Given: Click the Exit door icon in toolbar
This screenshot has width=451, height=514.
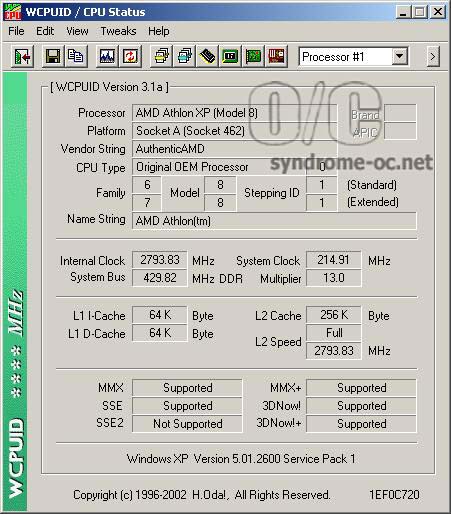Looking at the screenshot, I should tap(22, 56).
